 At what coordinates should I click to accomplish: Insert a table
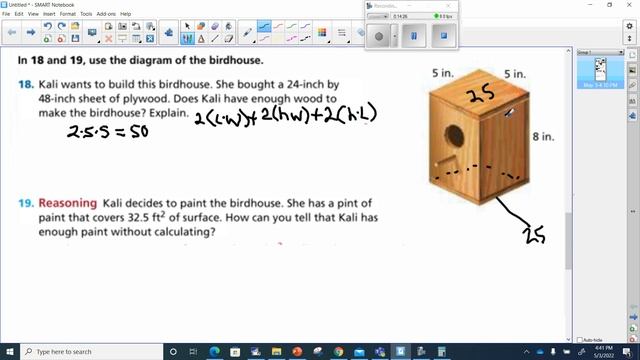click(x=136, y=39)
